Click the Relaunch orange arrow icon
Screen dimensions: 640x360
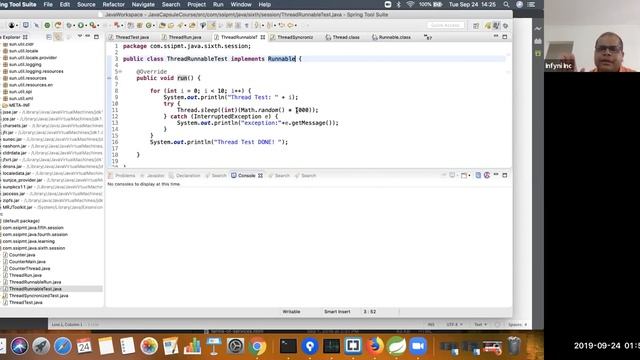(58, 25)
